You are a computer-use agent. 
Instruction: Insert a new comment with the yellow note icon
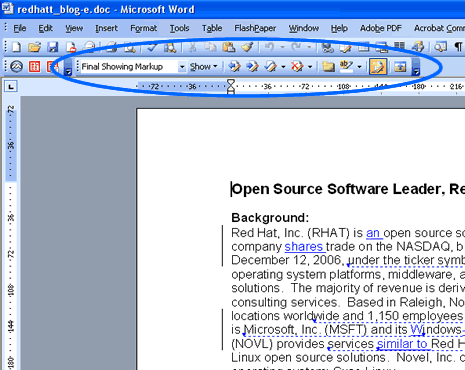pyautogui.click(x=328, y=66)
